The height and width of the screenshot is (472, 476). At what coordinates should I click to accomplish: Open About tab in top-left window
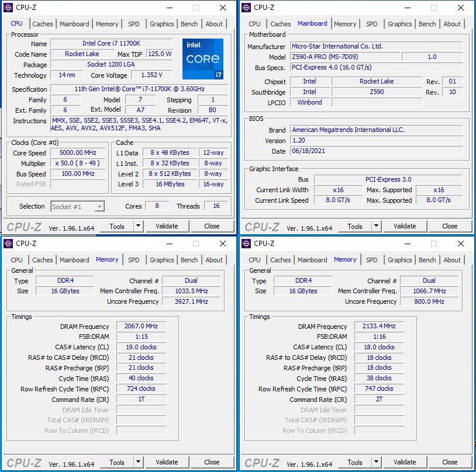point(214,24)
